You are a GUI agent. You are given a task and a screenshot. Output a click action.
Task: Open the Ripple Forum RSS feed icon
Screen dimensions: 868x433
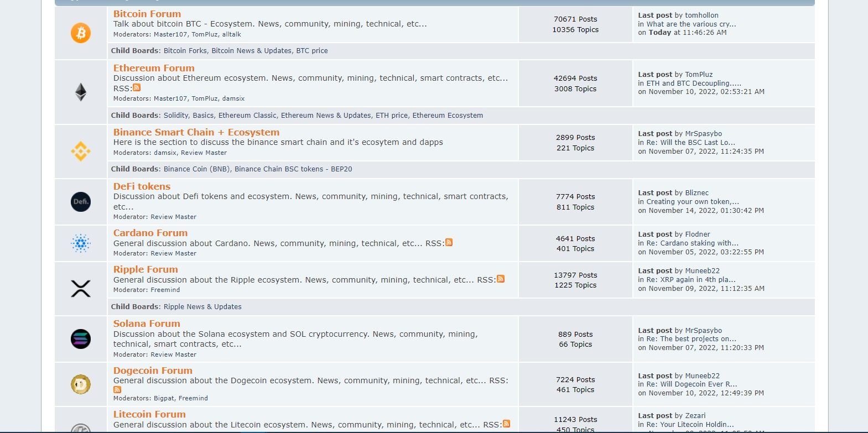coord(501,279)
